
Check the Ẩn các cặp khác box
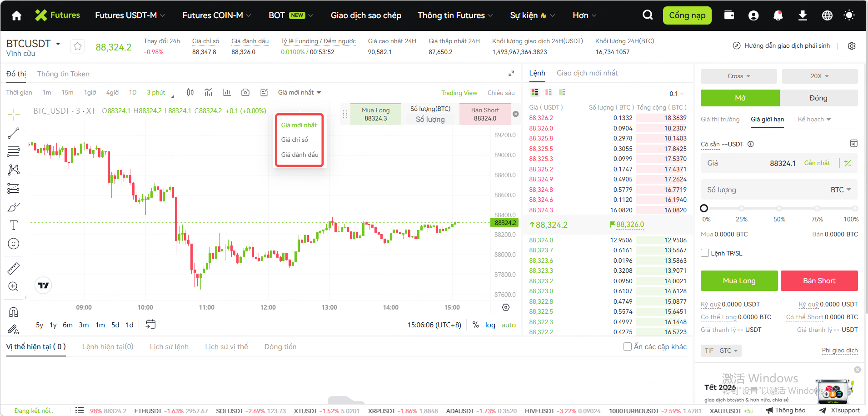click(628, 347)
